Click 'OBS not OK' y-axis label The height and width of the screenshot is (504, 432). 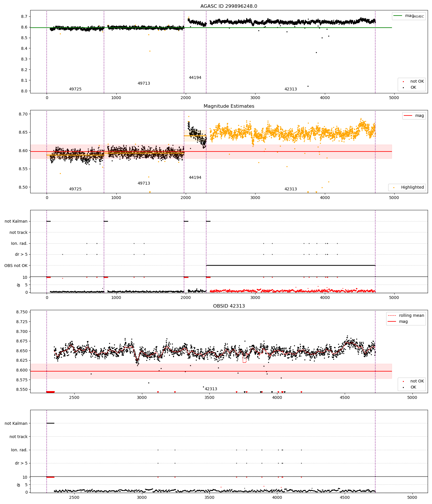tap(16, 266)
